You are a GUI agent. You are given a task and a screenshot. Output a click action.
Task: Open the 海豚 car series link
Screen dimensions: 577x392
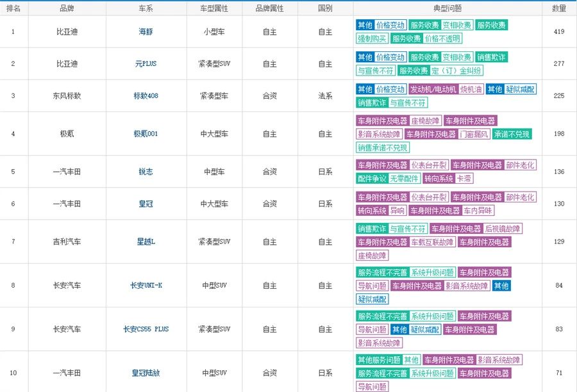pyautogui.click(x=146, y=31)
